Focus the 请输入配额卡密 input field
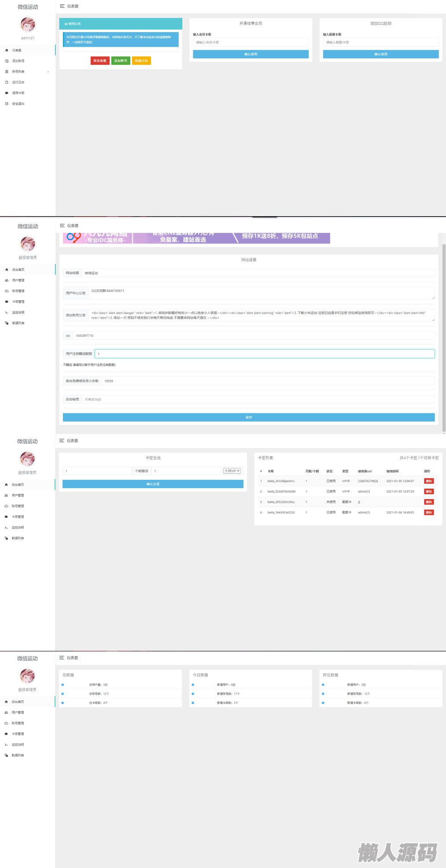Viewport: 446px width, 868px height. [x=380, y=42]
